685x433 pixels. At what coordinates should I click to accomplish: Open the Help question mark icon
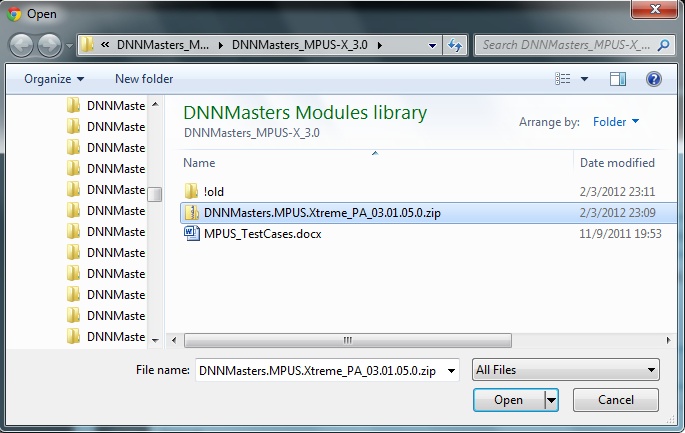pyautogui.click(x=654, y=79)
